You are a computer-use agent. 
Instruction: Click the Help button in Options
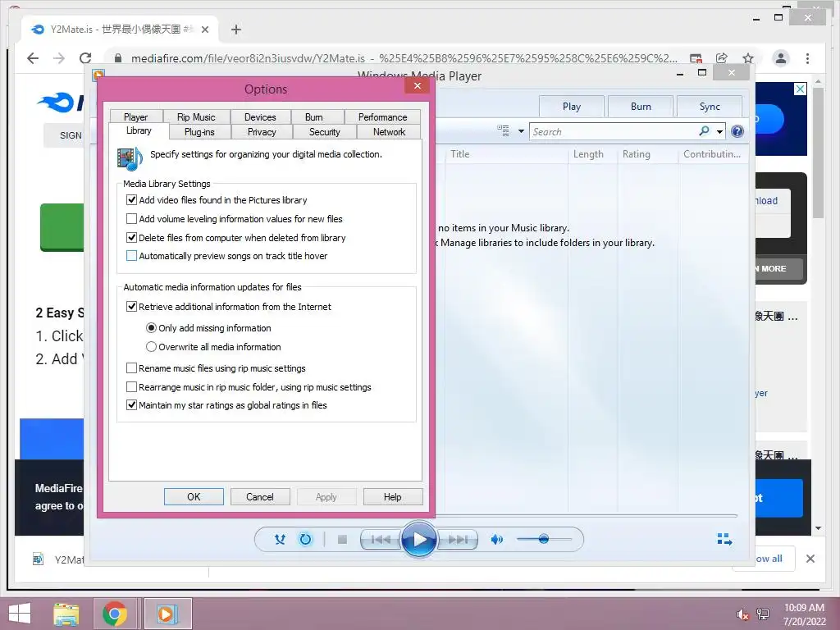click(x=393, y=496)
